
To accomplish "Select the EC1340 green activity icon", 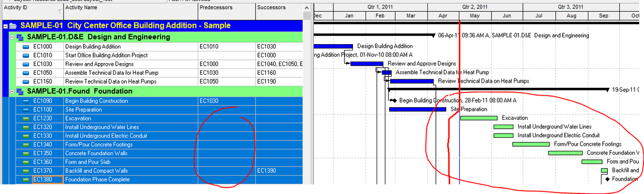I will pos(26,145).
